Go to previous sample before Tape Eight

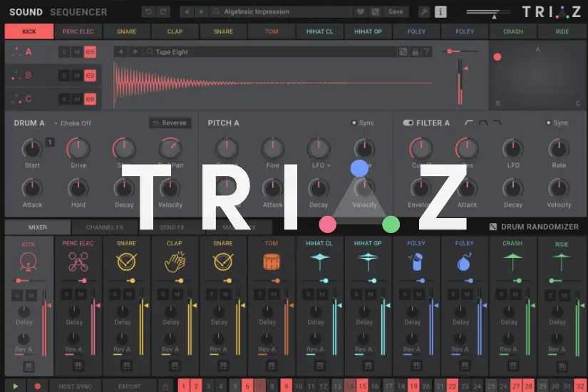click(x=120, y=52)
